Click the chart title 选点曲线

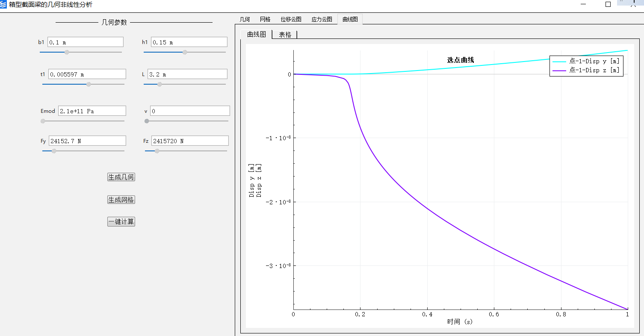coord(461,60)
